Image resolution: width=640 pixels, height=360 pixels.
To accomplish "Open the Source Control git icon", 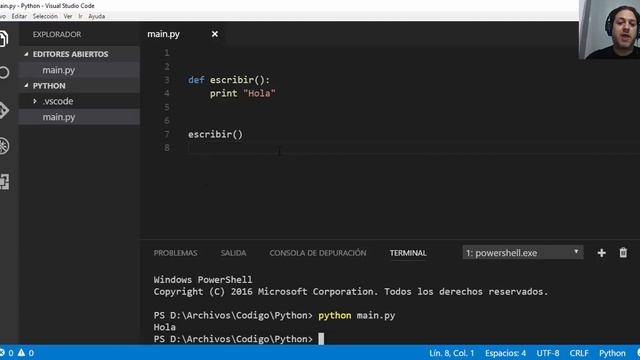I will (4, 110).
